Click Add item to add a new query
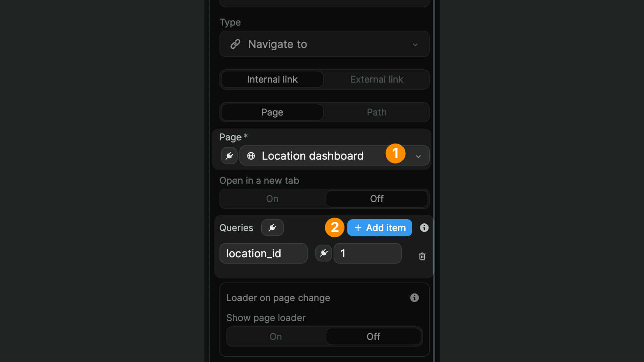The image size is (644, 362). click(379, 227)
